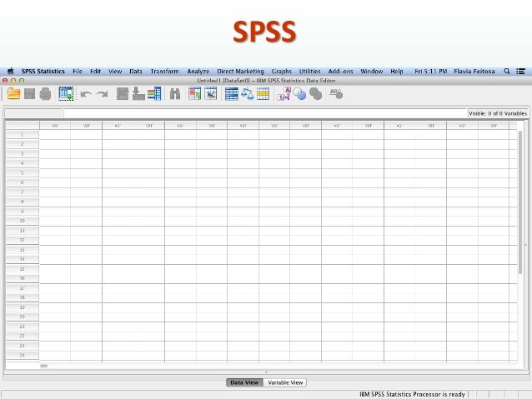This screenshot has width=532, height=399.
Task: Open the Help menu
Action: pyautogui.click(x=397, y=71)
